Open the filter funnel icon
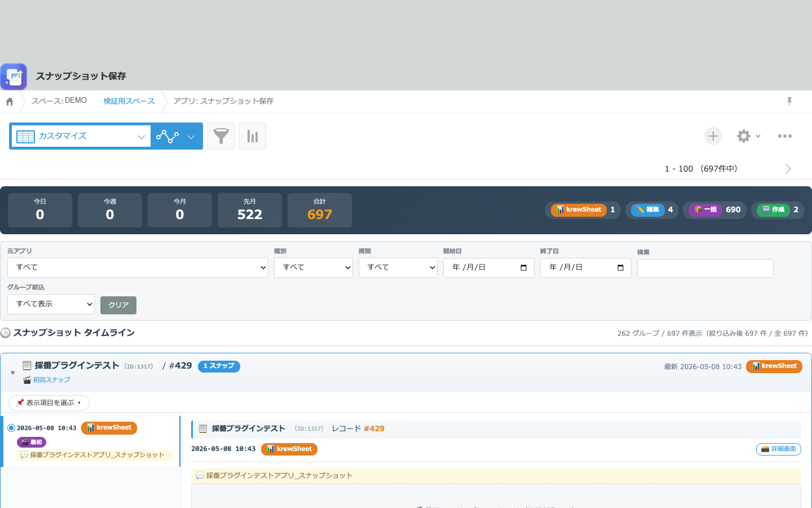The height and width of the screenshot is (508, 812). 221,136
